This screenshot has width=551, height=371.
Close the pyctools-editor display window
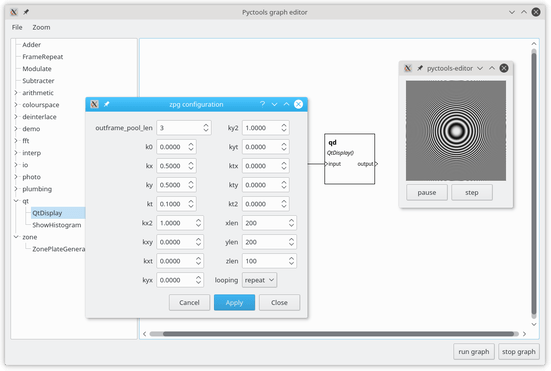tap(504, 68)
